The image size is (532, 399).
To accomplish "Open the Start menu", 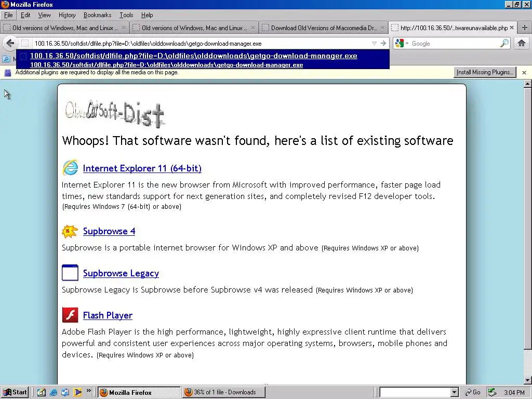I will pos(15,392).
